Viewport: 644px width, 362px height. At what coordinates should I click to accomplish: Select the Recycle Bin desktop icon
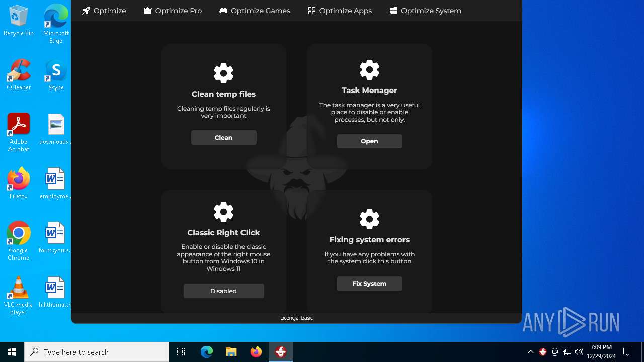point(19,21)
